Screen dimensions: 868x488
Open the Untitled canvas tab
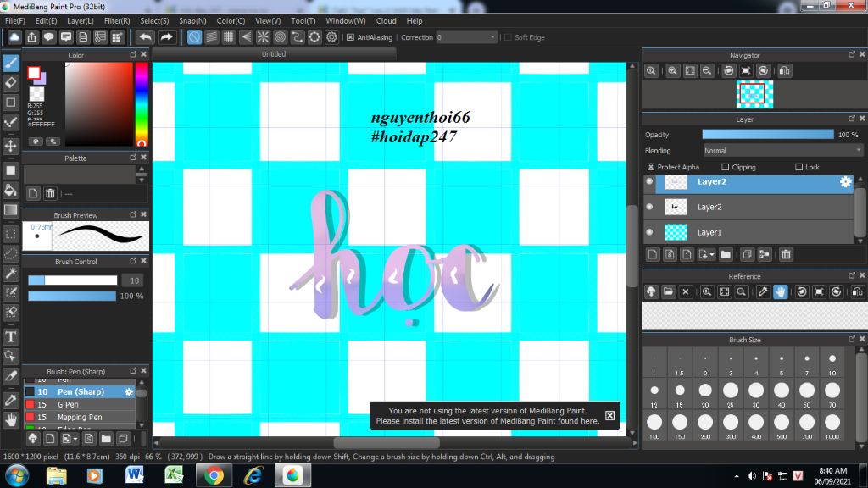[274, 54]
